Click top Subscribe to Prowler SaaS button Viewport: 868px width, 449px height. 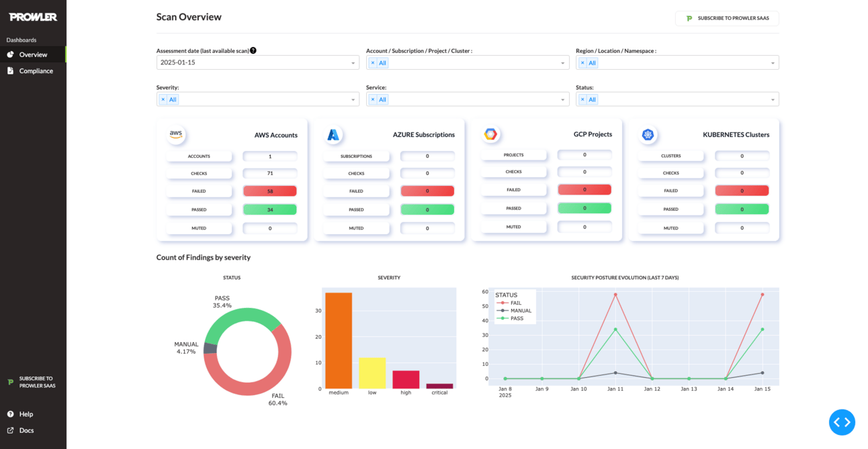click(727, 18)
